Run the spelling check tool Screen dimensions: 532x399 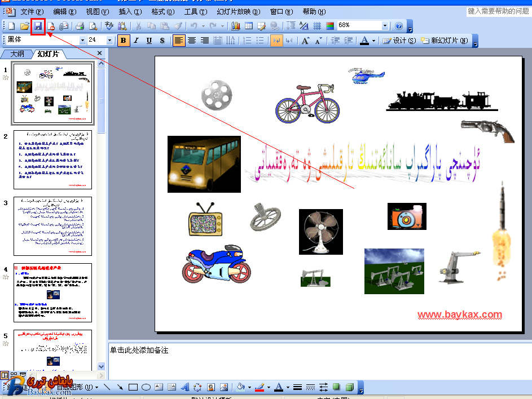(x=109, y=26)
